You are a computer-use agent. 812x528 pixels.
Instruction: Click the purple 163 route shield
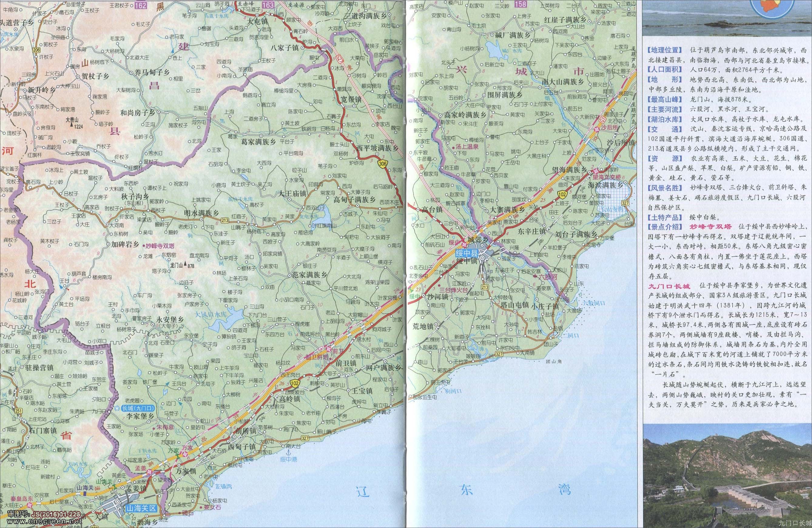(x=268, y=5)
